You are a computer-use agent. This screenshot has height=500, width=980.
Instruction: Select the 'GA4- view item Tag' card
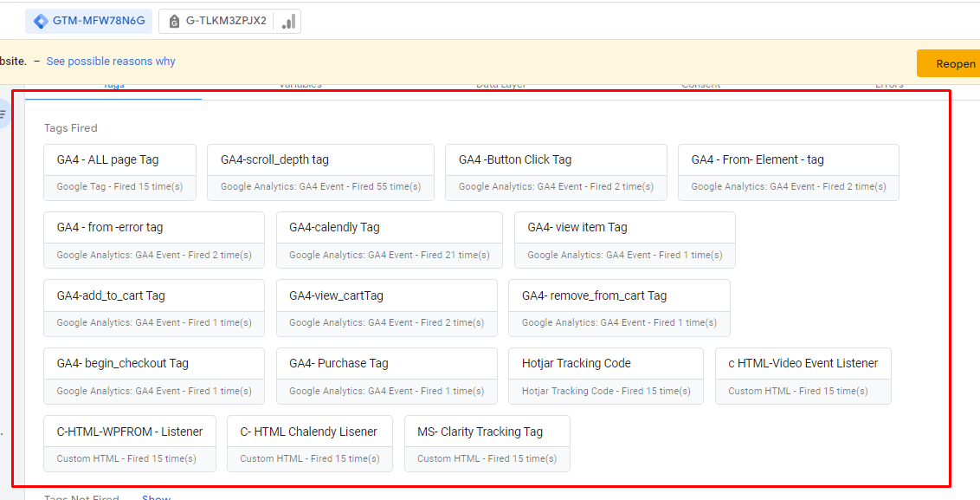(x=625, y=240)
